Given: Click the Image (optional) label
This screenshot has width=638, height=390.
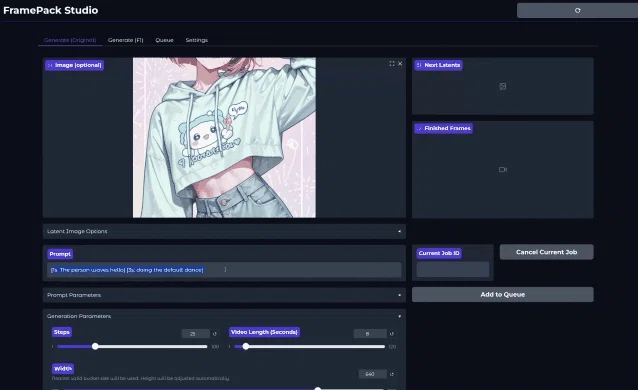Looking at the screenshot, I should pyautogui.click(x=74, y=65).
